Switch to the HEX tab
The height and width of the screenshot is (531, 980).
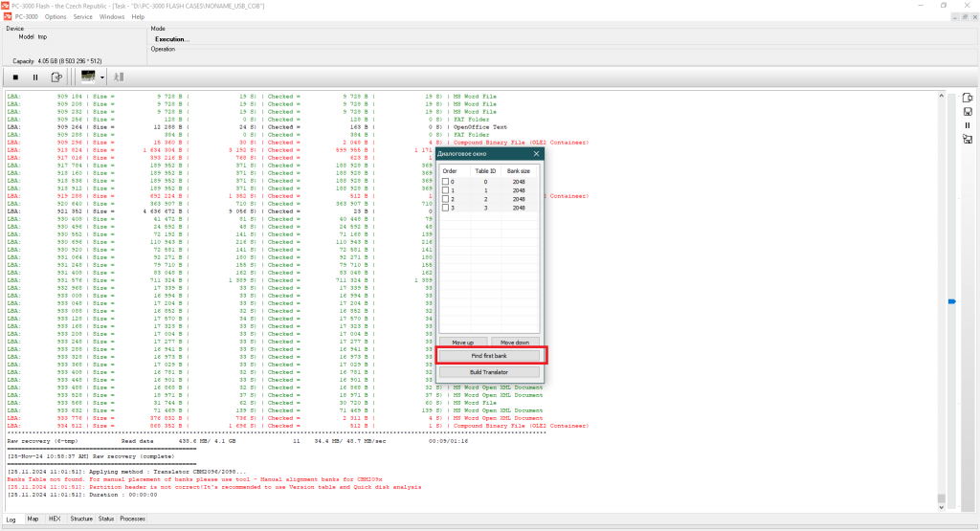tap(55, 519)
